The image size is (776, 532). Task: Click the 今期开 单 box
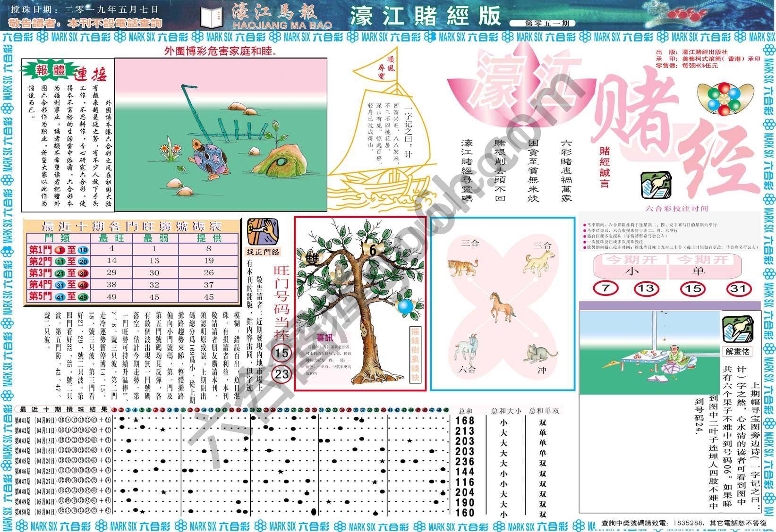click(x=705, y=266)
